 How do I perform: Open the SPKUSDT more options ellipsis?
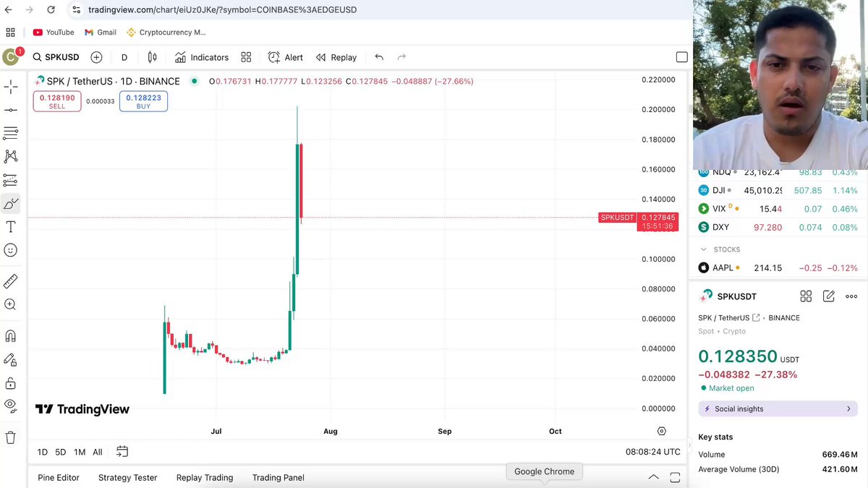(851, 296)
